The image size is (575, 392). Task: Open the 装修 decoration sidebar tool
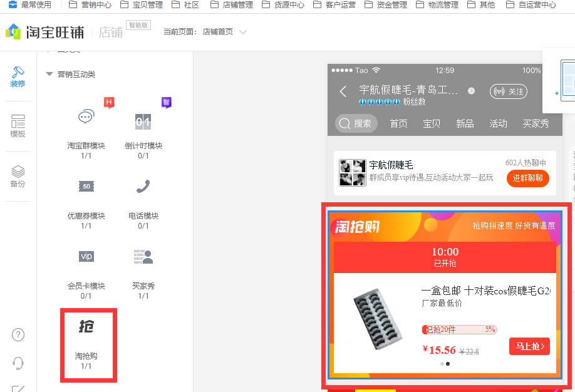click(x=18, y=76)
